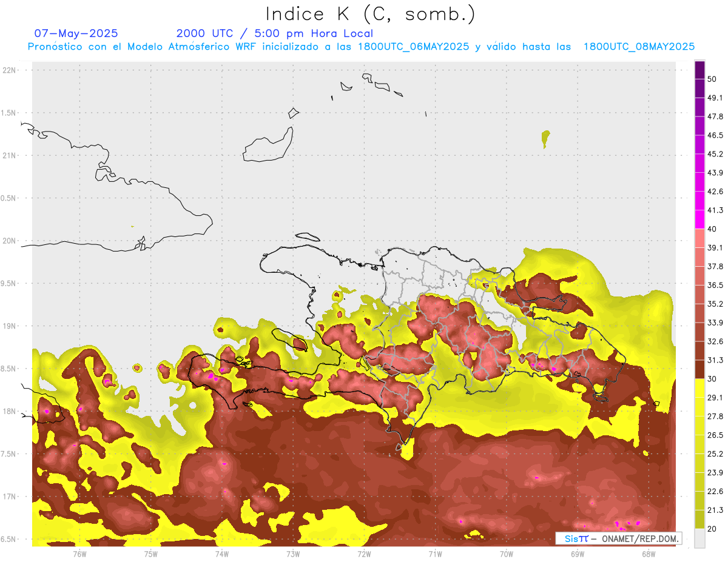Select the date label "07-May-2025"
Image resolution: width=728 pixels, height=562 pixels.
point(76,33)
